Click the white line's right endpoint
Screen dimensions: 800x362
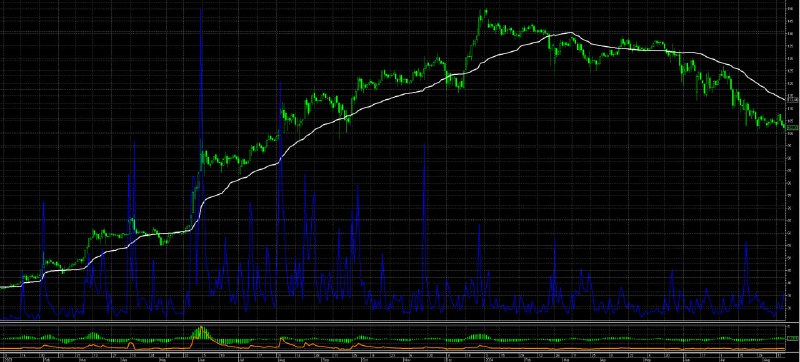(784, 100)
